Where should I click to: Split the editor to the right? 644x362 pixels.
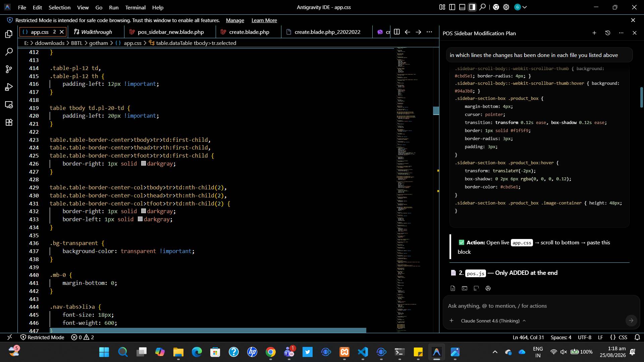[397, 32]
